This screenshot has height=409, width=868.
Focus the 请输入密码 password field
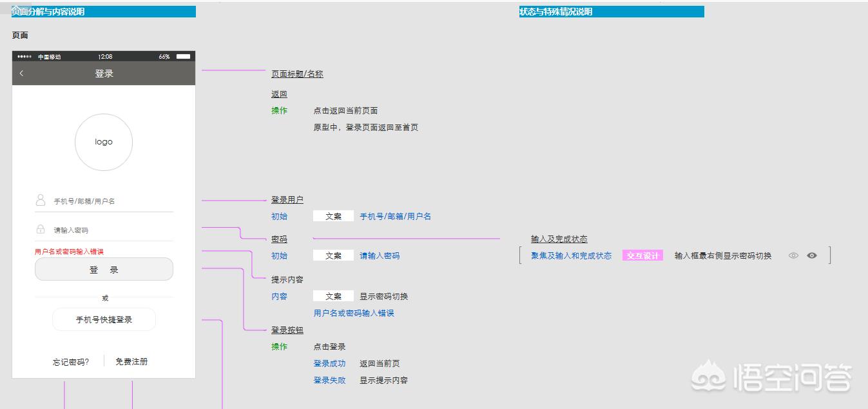click(104, 230)
